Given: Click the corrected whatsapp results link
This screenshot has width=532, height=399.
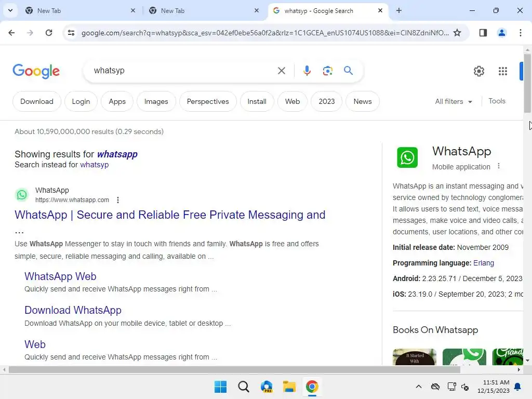Looking at the screenshot, I should 117,154.
